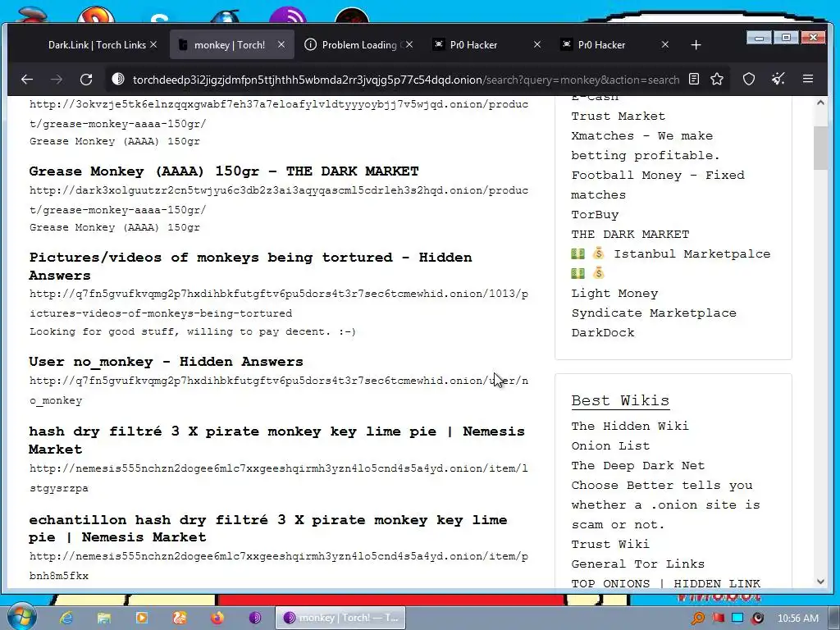The width and height of the screenshot is (840, 630).
Task: Switch to Dark.Link | Torch Links tab
Action: [97, 44]
